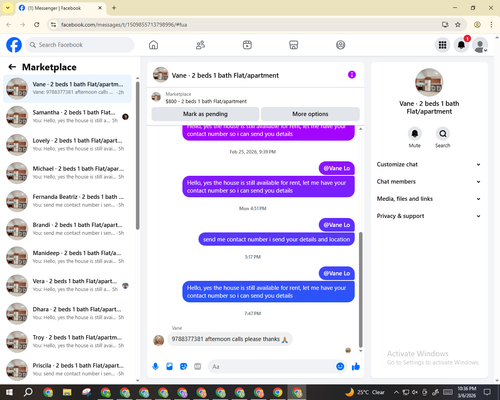Go back using the Marketplace arrow

point(12,67)
